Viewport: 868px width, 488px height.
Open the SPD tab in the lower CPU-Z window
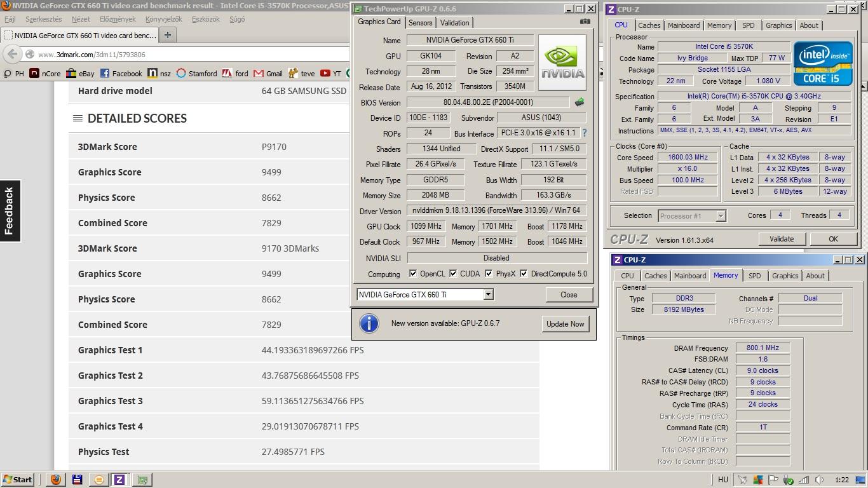tap(754, 276)
